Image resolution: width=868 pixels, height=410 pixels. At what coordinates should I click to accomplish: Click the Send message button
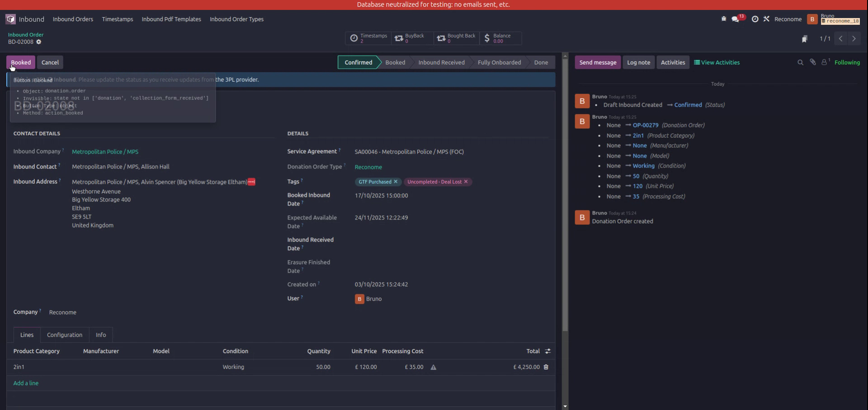click(598, 62)
